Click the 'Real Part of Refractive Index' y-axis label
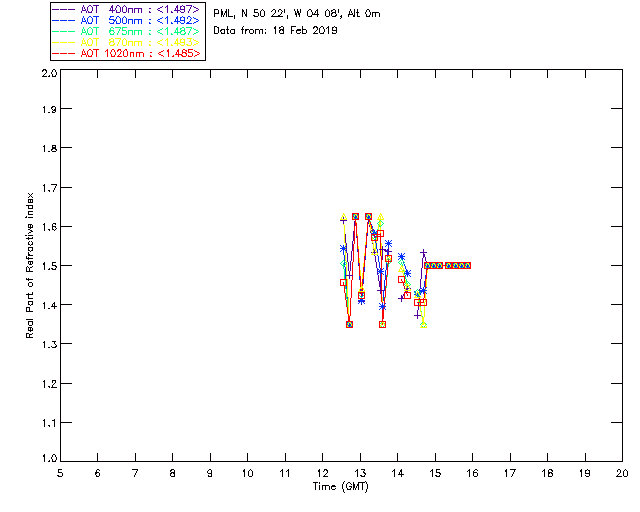This screenshot has width=640, height=512. [29, 265]
